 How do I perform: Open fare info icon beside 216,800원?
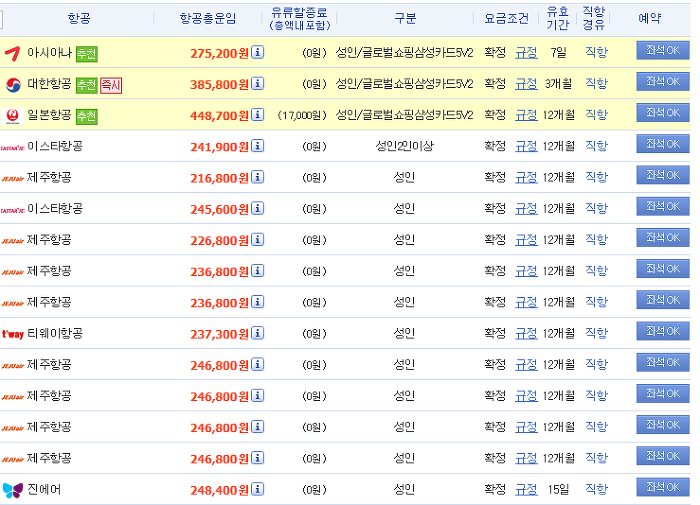click(x=258, y=177)
